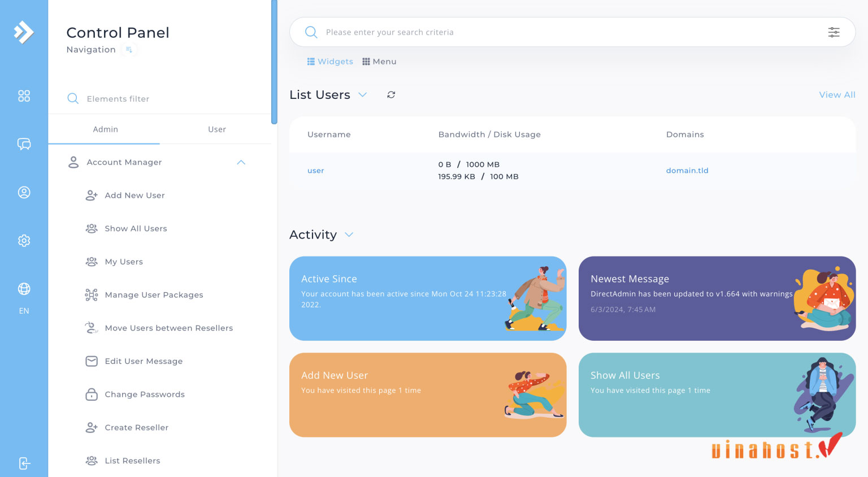Screen dimensions: 868x477
Task: Click the View All link
Action: (x=837, y=95)
